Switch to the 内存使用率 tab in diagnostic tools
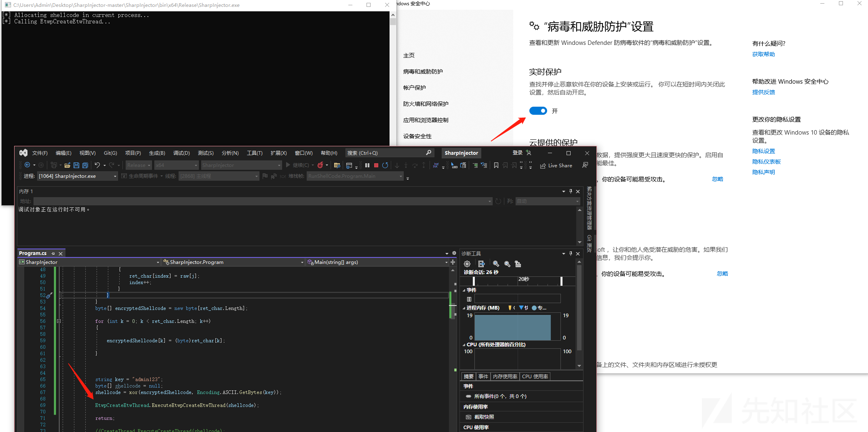Screen dimensions: 868x432 coord(505,377)
